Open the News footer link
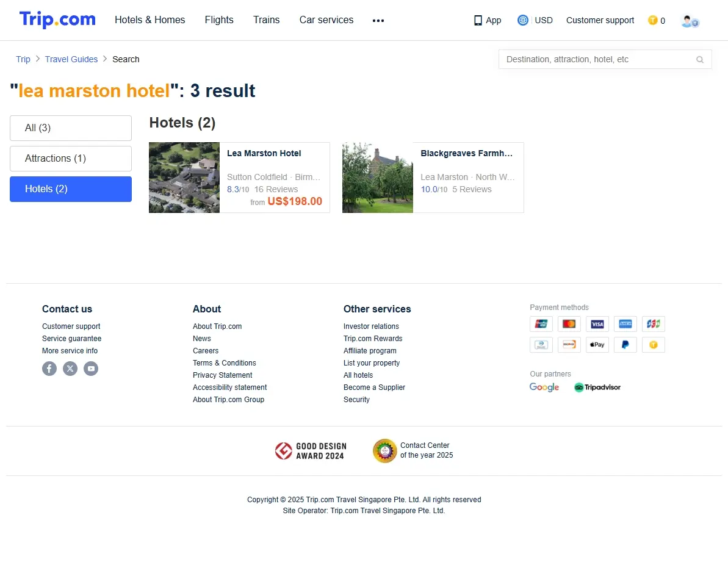This screenshot has height=562, width=728. pos(202,338)
